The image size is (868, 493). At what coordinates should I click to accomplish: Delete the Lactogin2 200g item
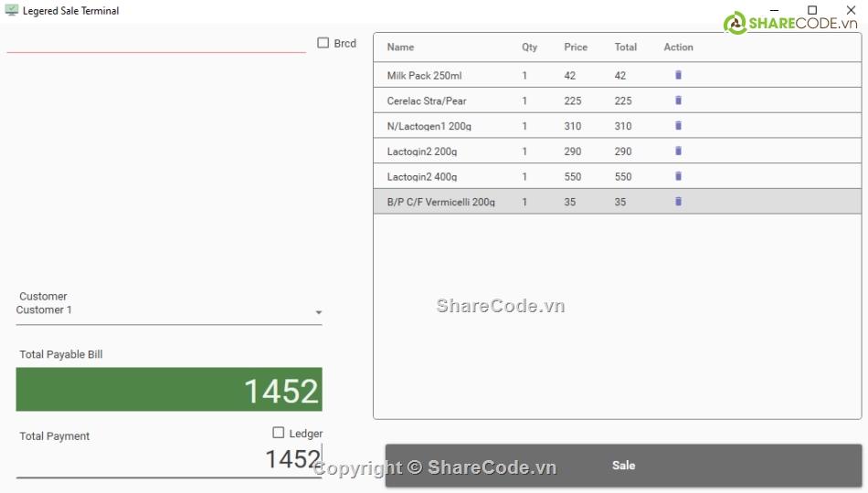point(678,152)
